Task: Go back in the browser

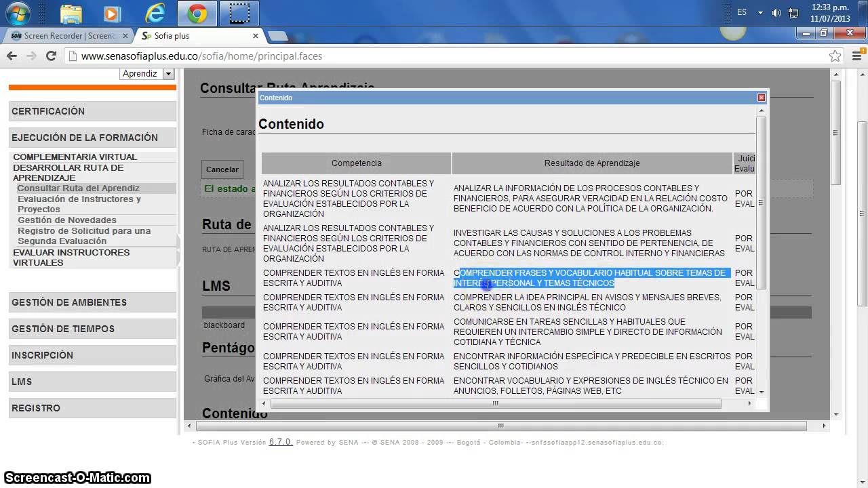Action: coord(12,56)
